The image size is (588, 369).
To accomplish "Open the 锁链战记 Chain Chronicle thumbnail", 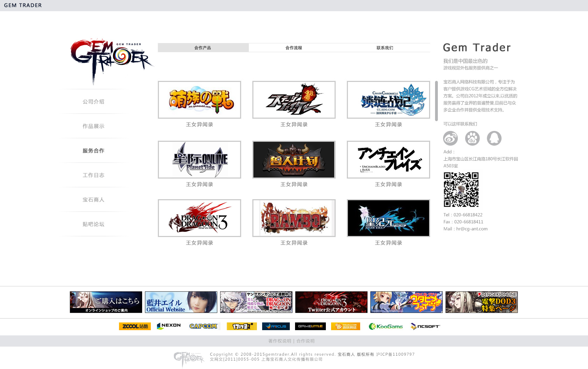I will (x=388, y=100).
